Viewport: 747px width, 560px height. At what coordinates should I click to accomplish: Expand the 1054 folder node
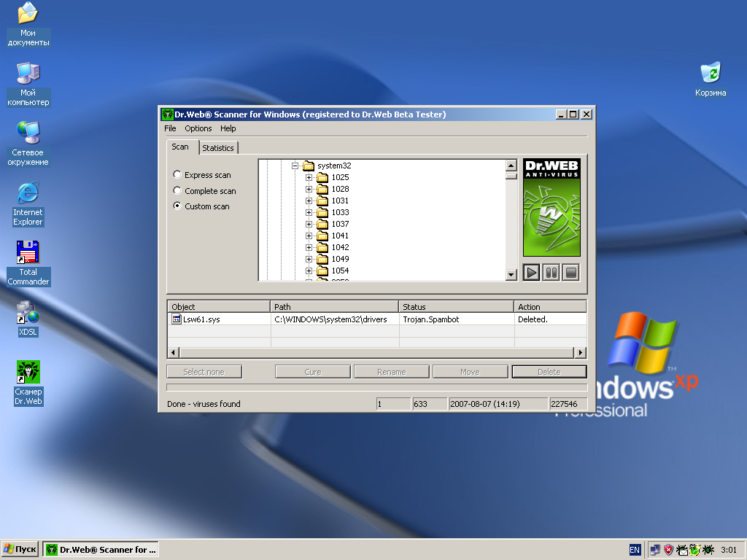[309, 271]
